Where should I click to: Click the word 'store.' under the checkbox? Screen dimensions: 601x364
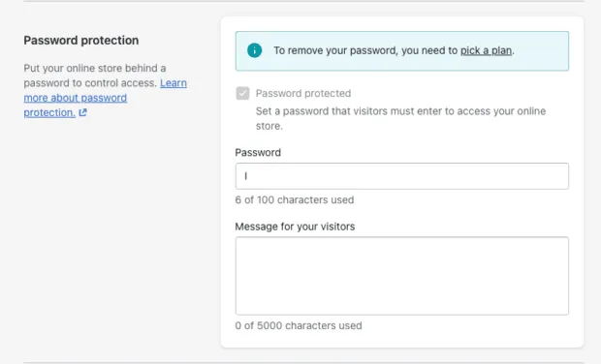point(269,126)
